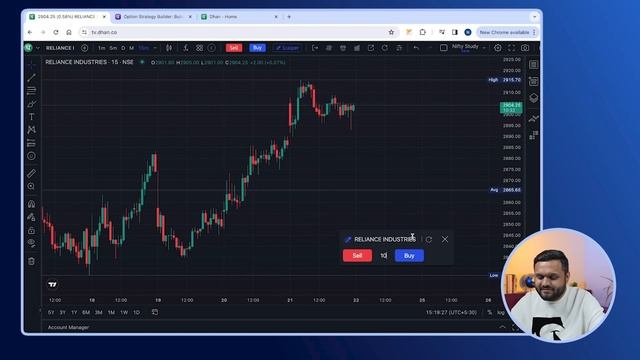640x360 pixels.
Task: Switch to Dhan Home browser tab
Action: coord(239,17)
